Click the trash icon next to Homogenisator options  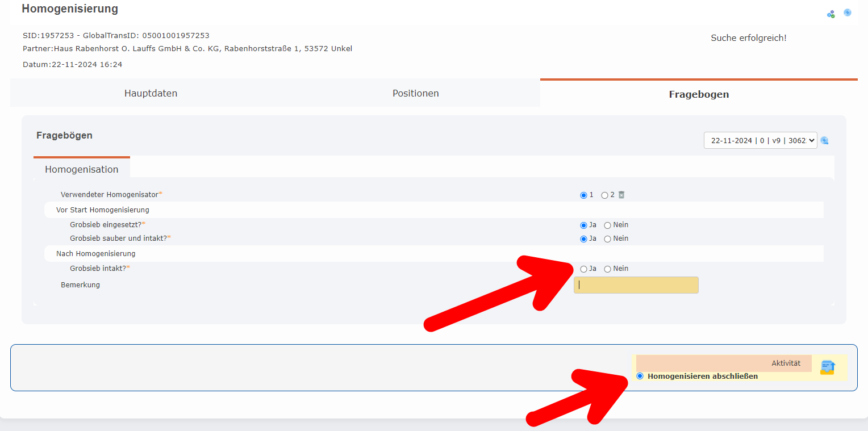point(621,195)
